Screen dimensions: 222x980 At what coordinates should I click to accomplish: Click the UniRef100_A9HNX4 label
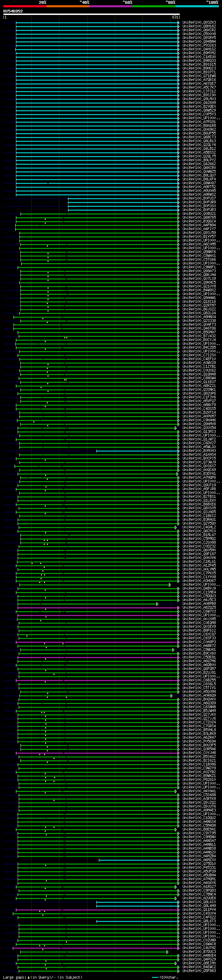pos(199,316)
